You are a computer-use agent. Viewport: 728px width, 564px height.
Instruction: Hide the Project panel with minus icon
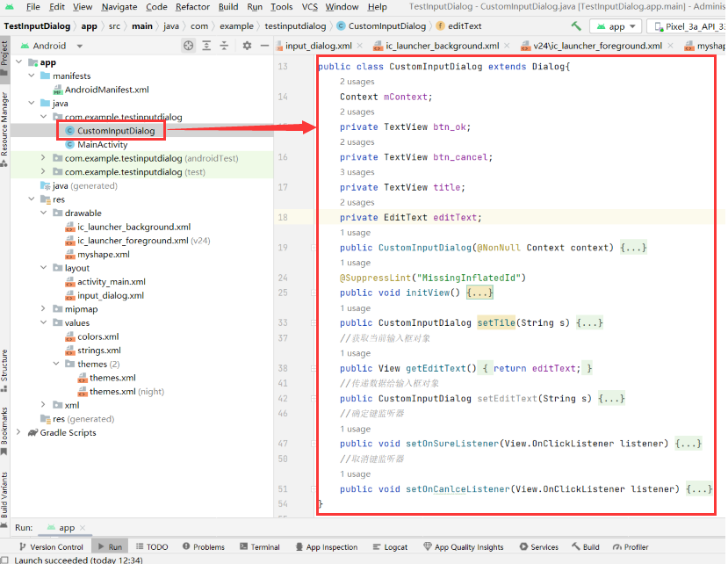pos(264,46)
